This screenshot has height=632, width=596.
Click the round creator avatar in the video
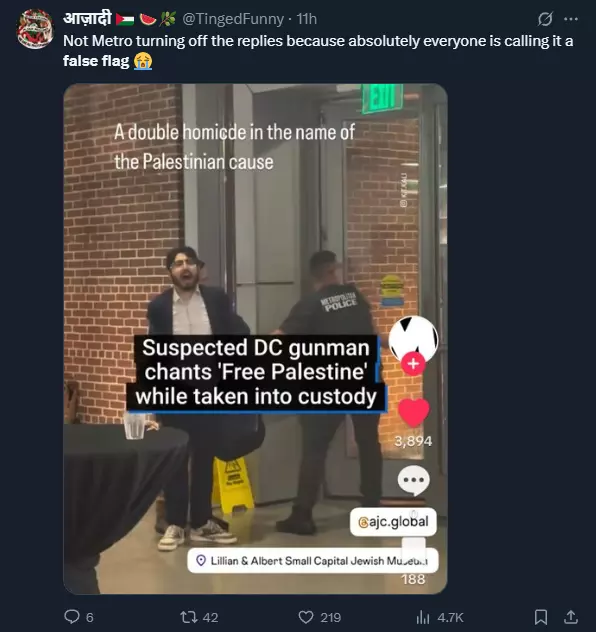(x=413, y=338)
